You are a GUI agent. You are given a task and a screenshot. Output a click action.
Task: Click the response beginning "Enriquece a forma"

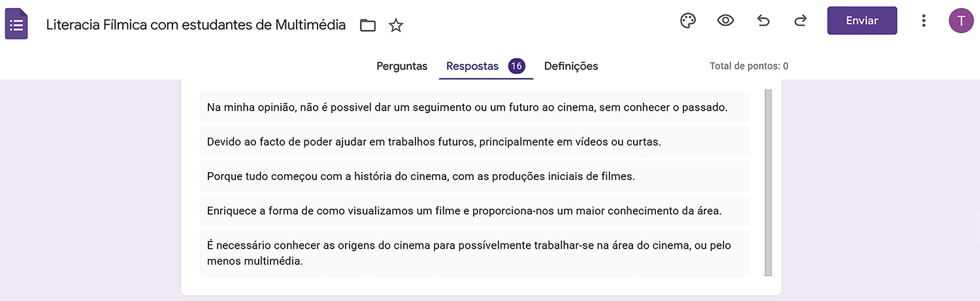464,211
